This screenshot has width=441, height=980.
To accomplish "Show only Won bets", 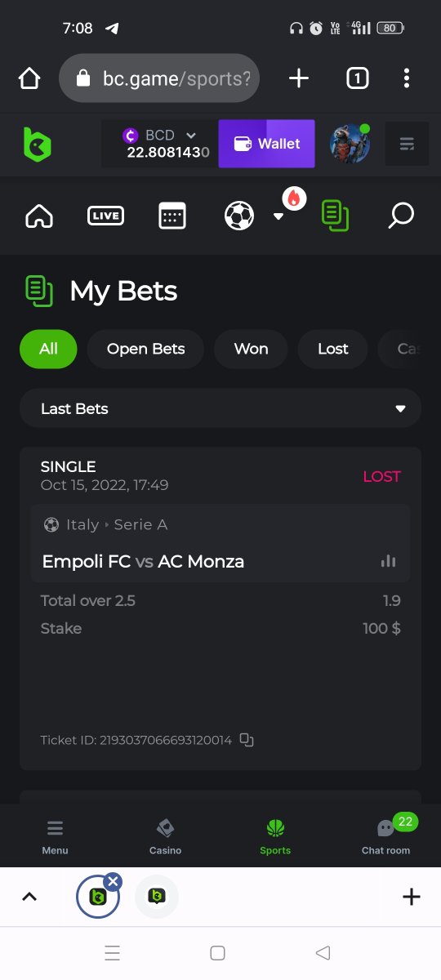I will [x=251, y=349].
